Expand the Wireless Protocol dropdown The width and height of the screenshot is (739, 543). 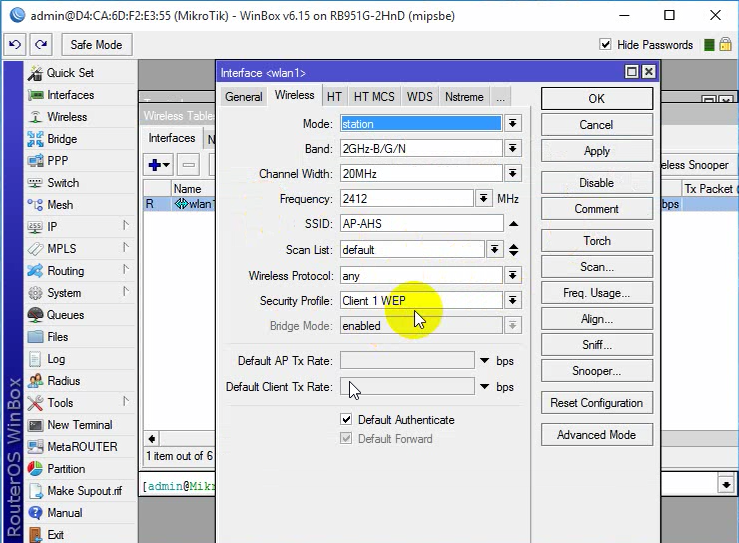click(x=512, y=275)
